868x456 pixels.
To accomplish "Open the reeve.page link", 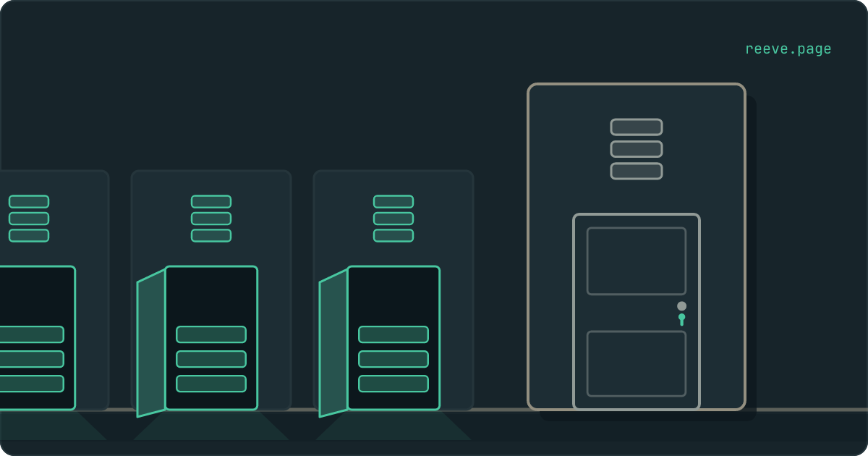I will (x=788, y=49).
